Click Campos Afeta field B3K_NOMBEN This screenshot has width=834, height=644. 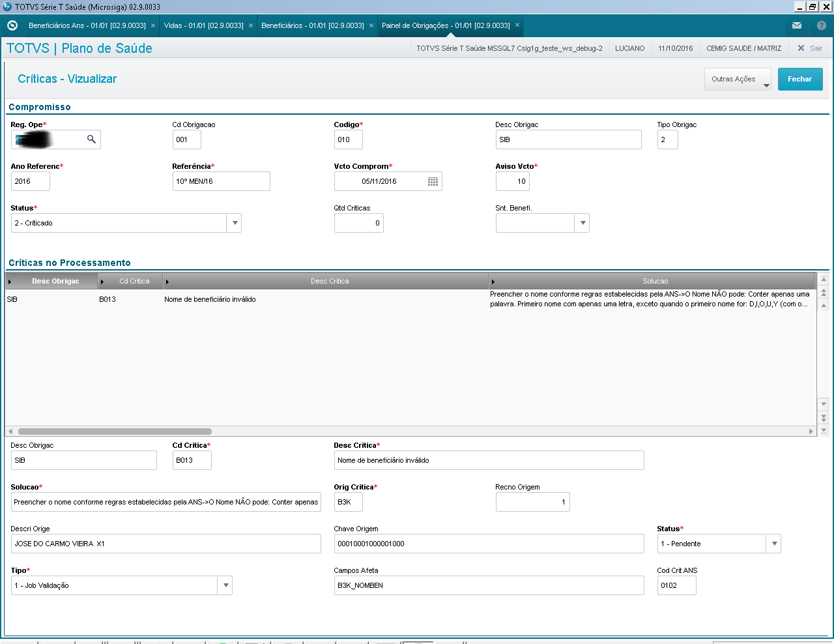point(489,585)
